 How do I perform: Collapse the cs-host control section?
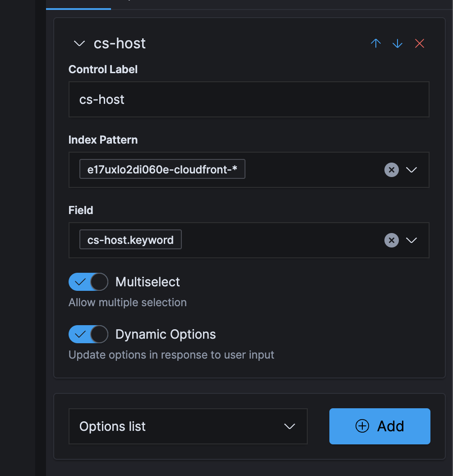click(79, 43)
